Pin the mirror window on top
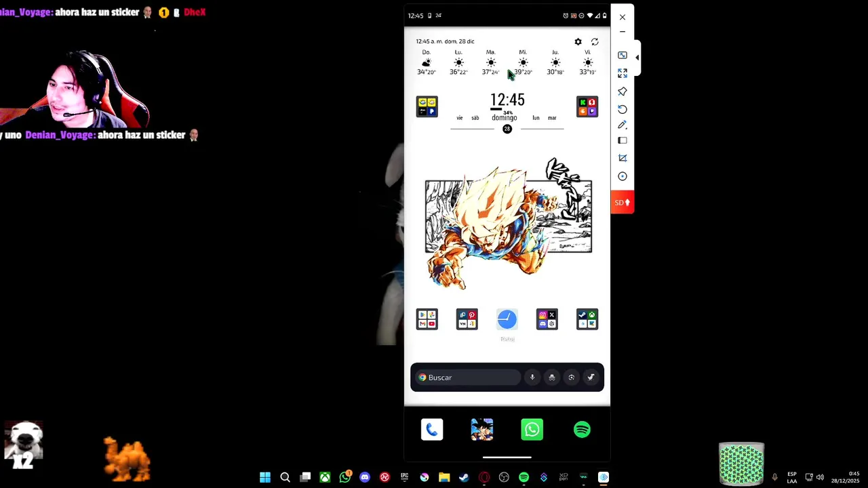868x488 pixels. click(x=623, y=91)
